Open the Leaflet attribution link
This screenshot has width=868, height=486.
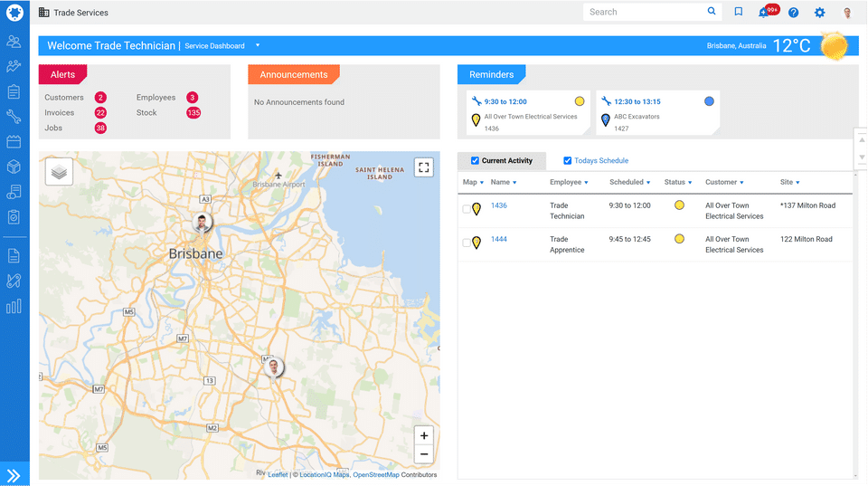click(278, 475)
